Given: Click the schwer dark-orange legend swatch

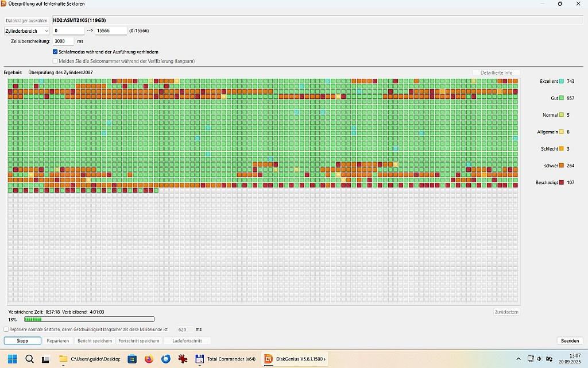Looking at the screenshot, I should point(562,166).
